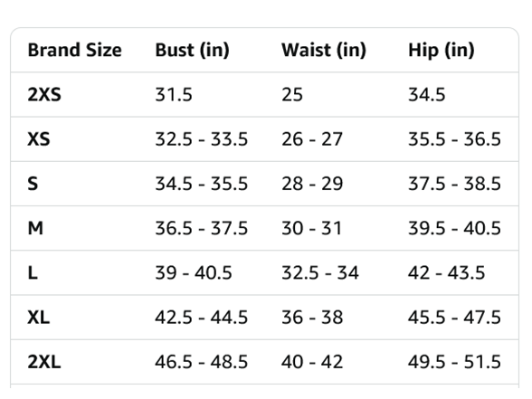Click bust value 31.5 for 2XS
The height and width of the screenshot is (399, 532).
[174, 94]
